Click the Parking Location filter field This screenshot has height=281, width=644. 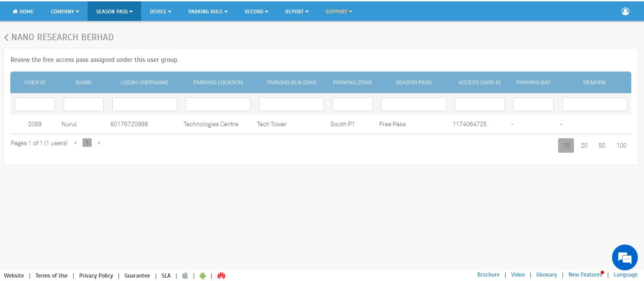pyautogui.click(x=218, y=104)
